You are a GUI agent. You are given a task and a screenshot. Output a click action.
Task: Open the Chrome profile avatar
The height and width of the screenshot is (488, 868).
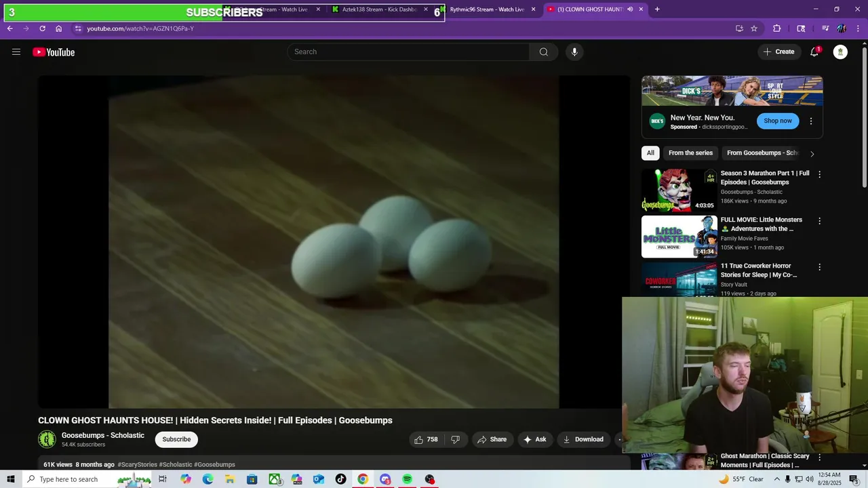pyautogui.click(x=842, y=28)
